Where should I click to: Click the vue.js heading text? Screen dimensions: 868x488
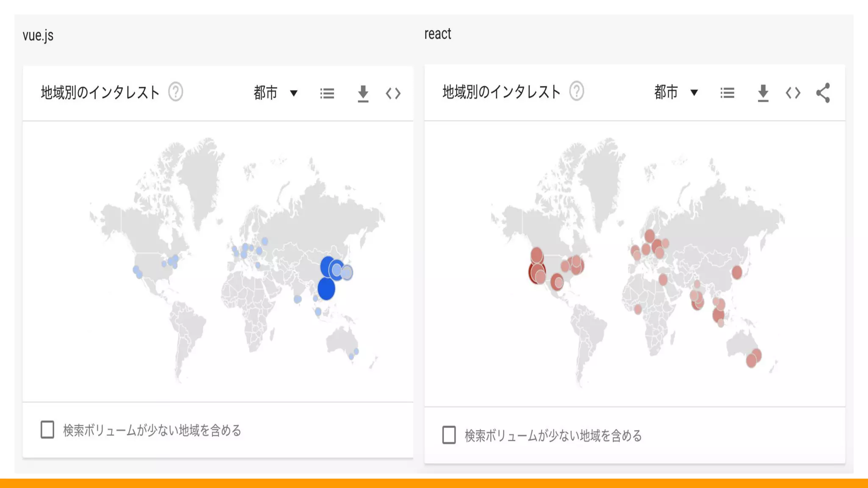38,35
